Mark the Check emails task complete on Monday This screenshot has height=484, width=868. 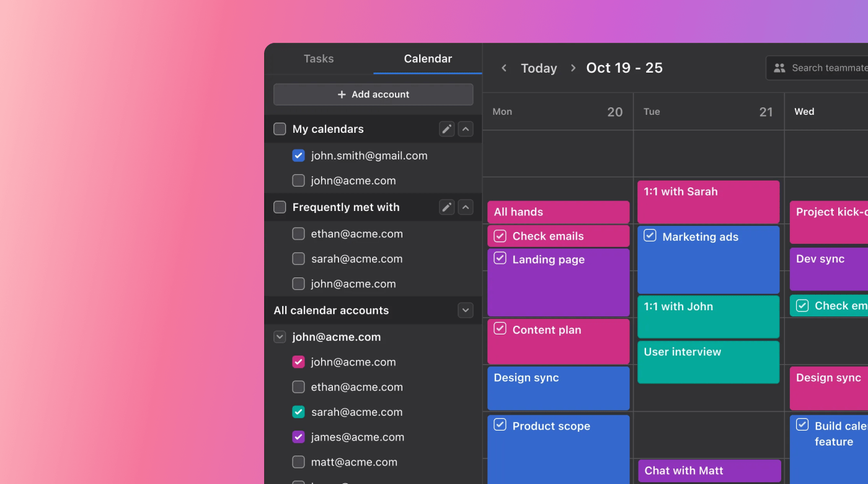pyautogui.click(x=500, y=236)
